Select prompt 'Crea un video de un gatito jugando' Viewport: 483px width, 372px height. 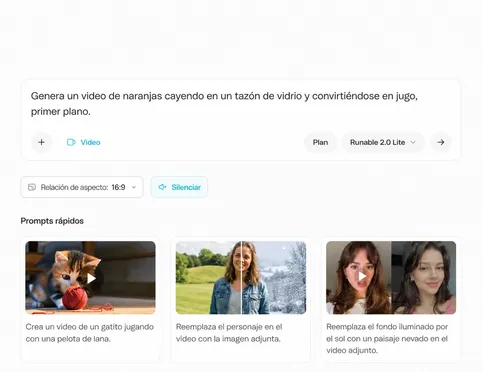point(90,333)
